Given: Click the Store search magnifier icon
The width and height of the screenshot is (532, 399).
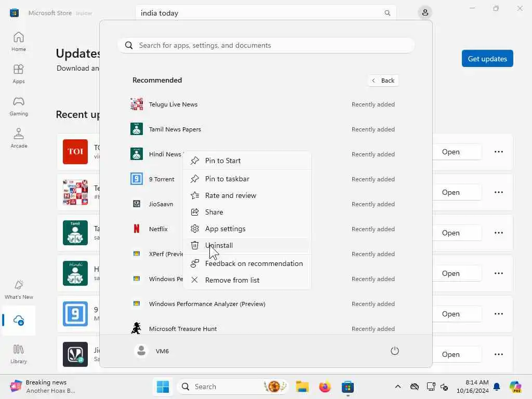Looking at the screenshot, I should pos(387,13).
